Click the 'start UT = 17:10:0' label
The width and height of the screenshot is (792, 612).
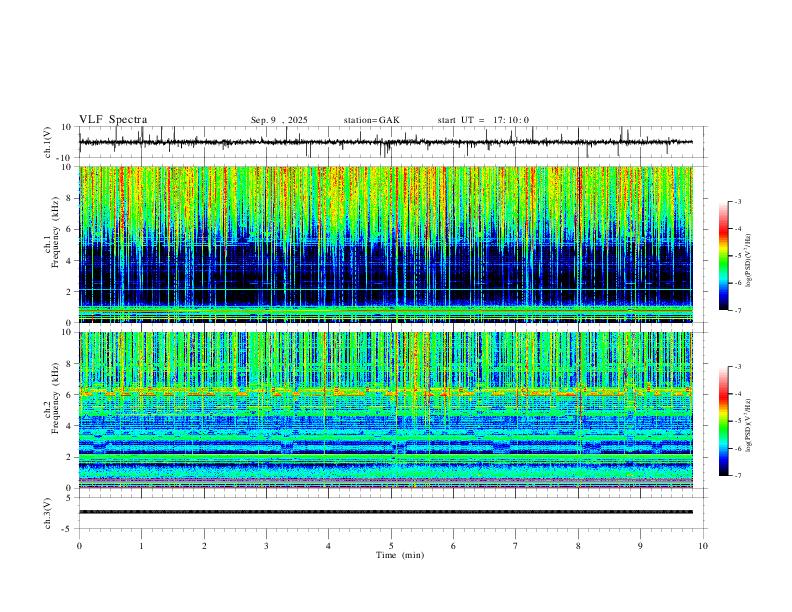click(x=483, y=120)
